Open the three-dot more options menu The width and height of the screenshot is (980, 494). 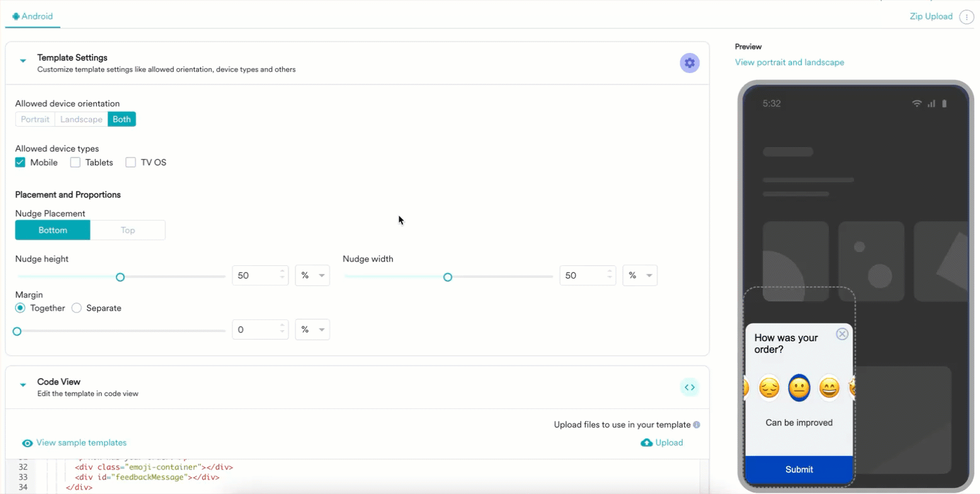point(966,17)
